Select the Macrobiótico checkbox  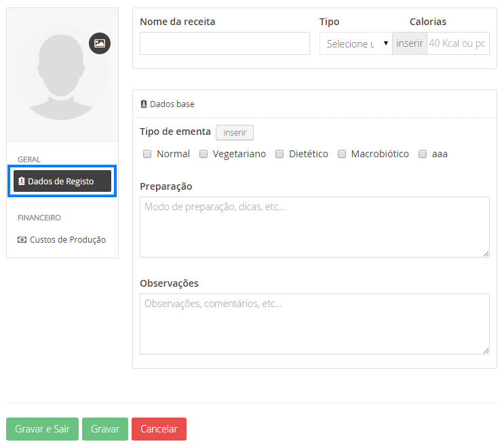[342, 154]
